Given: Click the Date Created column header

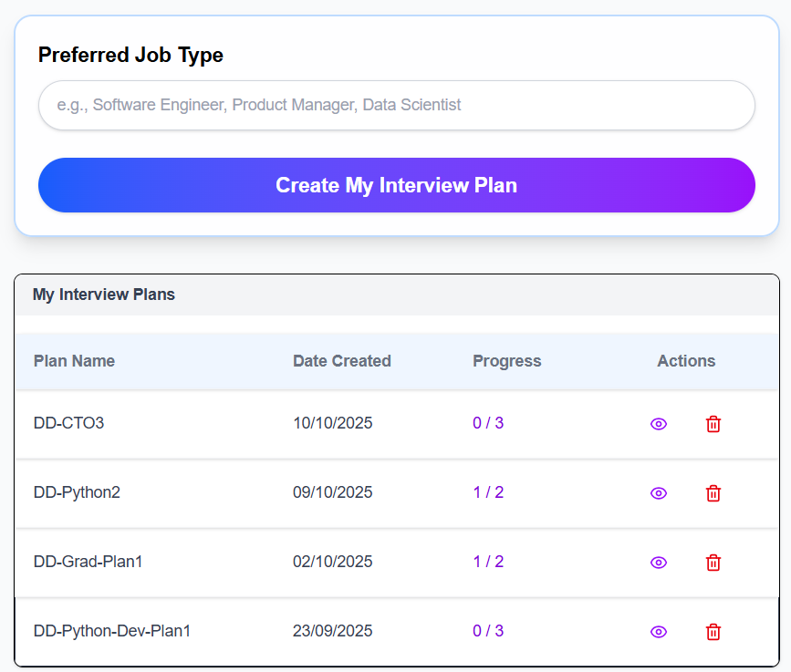Looking at the screenshot, I should tap(341, 361).
